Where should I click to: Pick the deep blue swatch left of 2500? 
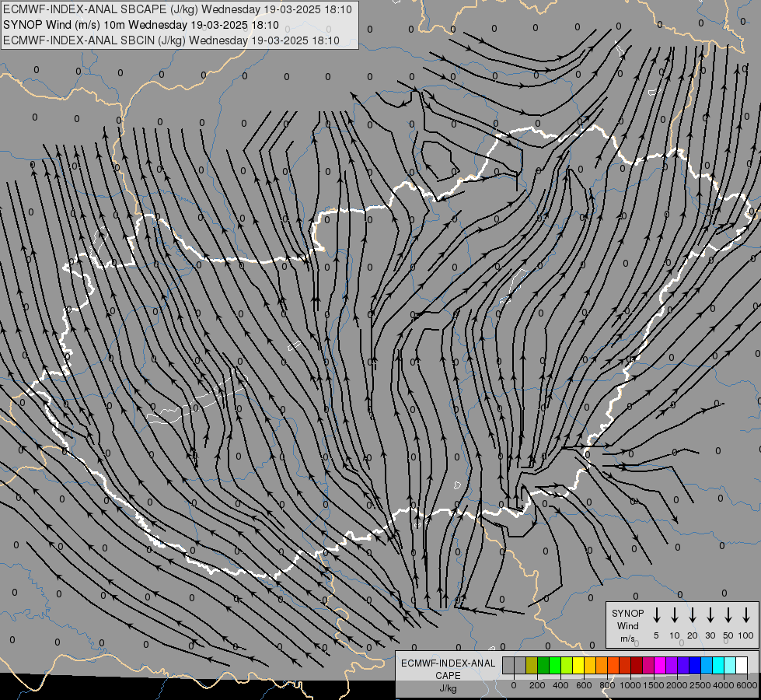click(695, 665)
